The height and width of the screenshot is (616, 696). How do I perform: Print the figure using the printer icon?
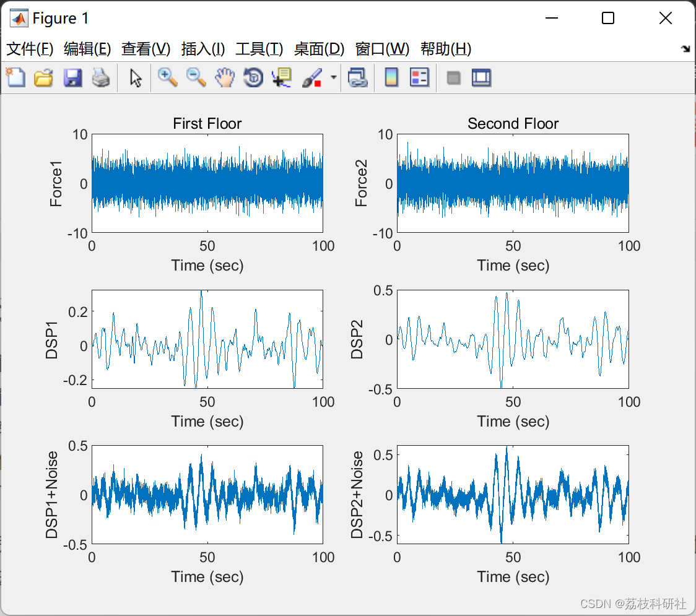coord(101,77)
